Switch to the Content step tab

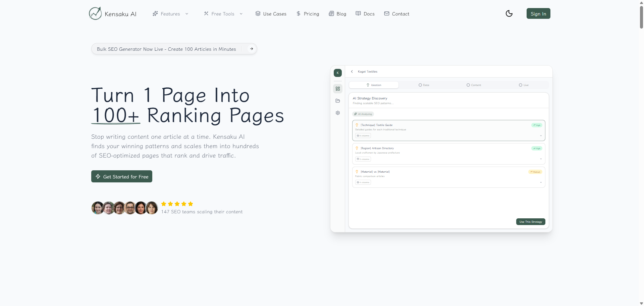pos(474,85)
